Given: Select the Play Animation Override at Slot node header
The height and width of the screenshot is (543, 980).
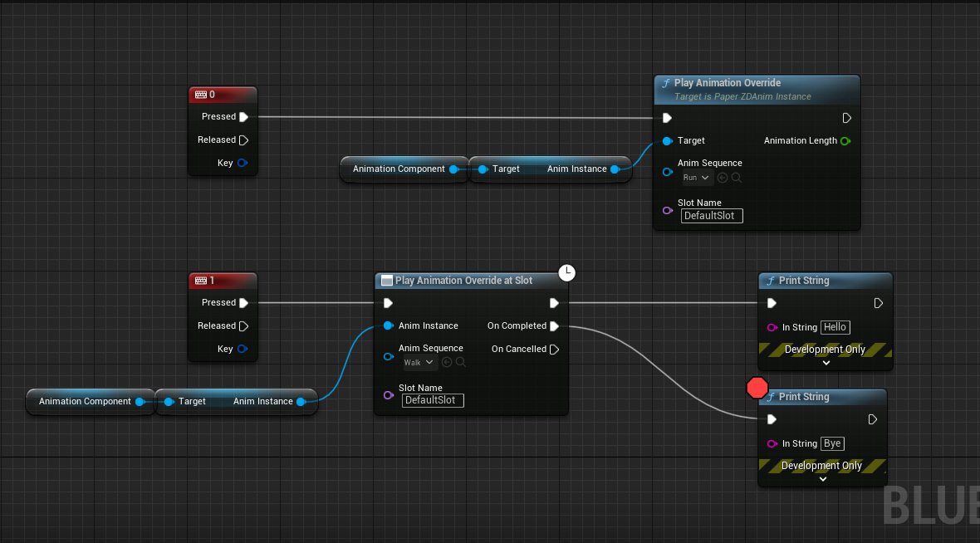Looking at the screenshot, I should (465, 281).
